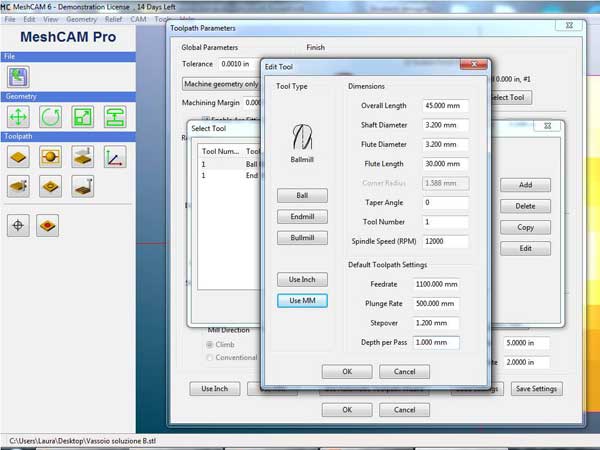Click Save Settings in Toolpath Parameters
The width and height of the screenshot is (600, 450).
(536, 389)
